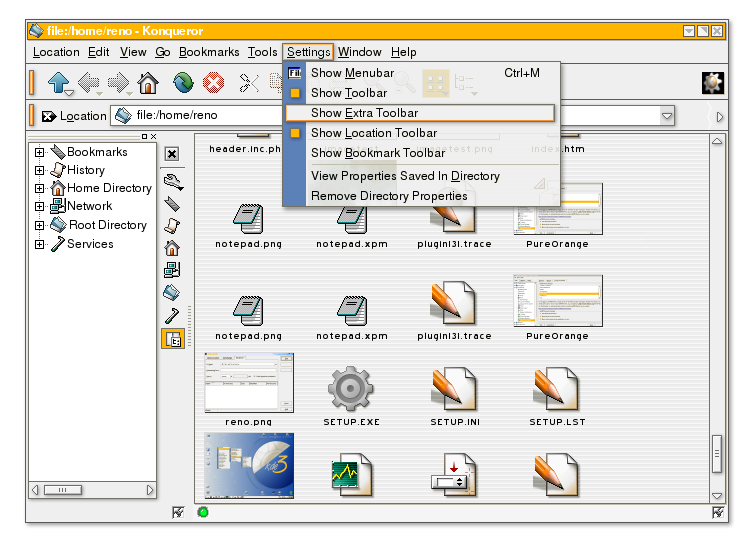Toggle Show Location Toolbar option

coord(420,133)
